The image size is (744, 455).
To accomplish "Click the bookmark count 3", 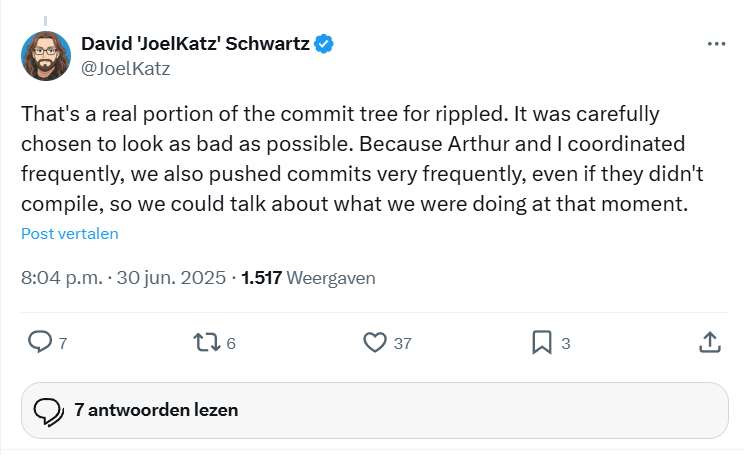I will click(x=565, y=343).
